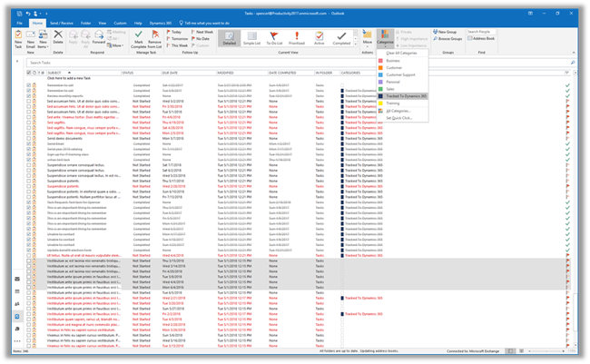Toggle the select-all checkbox in column header

pos(30,73)
